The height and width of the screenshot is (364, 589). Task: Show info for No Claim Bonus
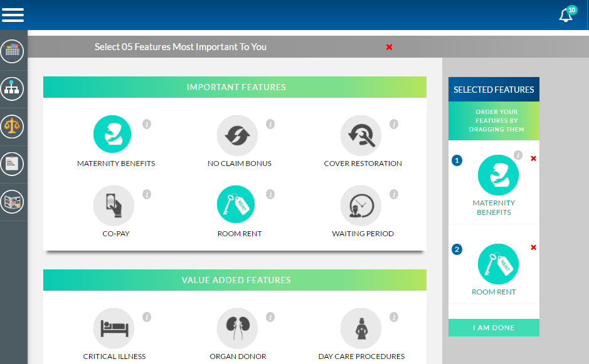pos(270,124)
